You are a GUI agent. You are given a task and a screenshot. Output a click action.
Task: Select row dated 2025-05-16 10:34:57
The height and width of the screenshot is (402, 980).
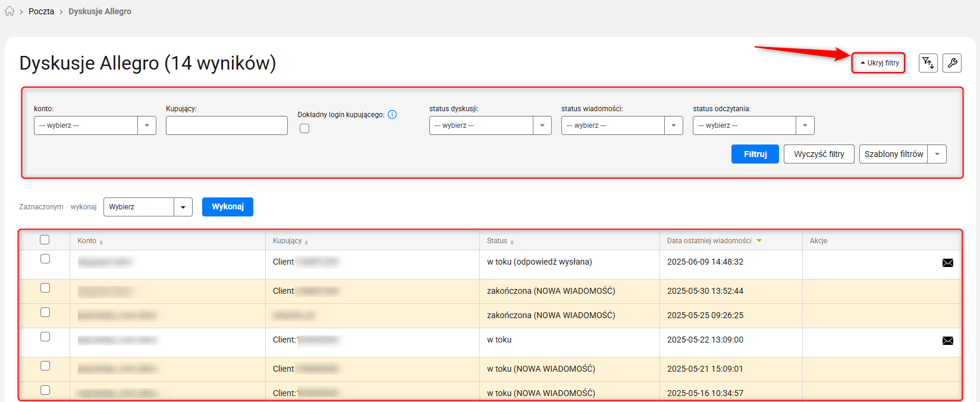(x=45, y=390)
